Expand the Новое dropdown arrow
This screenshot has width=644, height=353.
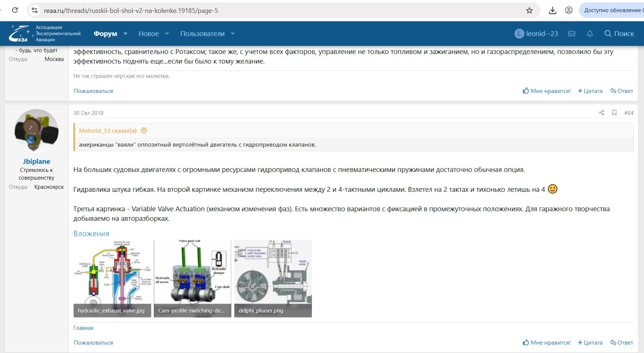click(167, 34)
